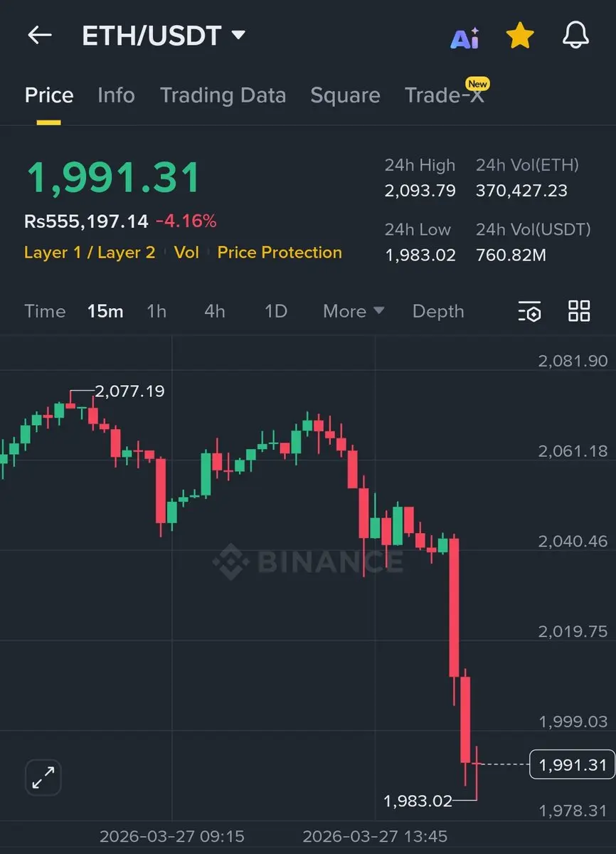Switch to the Trading Data tab
Image resolution: width=616 pixels, height=854 pixels.
(223, 95)
